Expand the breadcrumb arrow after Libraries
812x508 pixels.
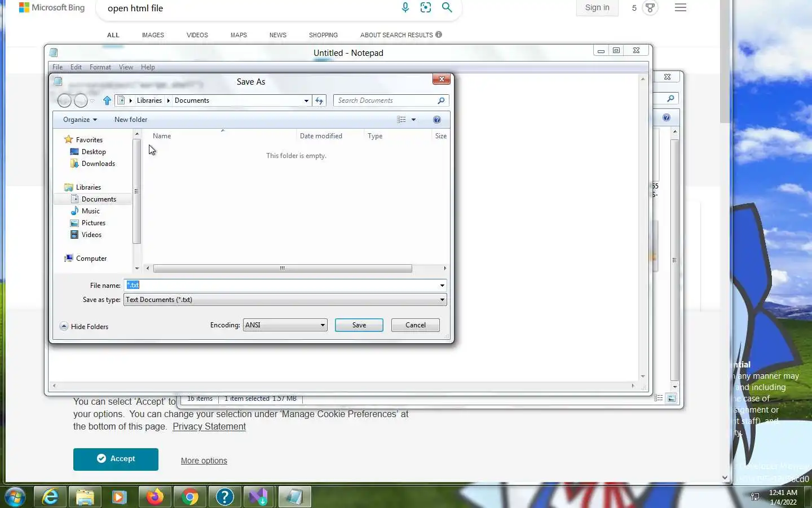[168, 100]
